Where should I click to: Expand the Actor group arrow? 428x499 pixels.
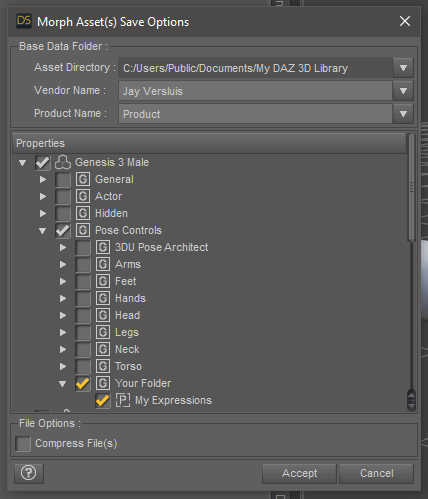43,196
